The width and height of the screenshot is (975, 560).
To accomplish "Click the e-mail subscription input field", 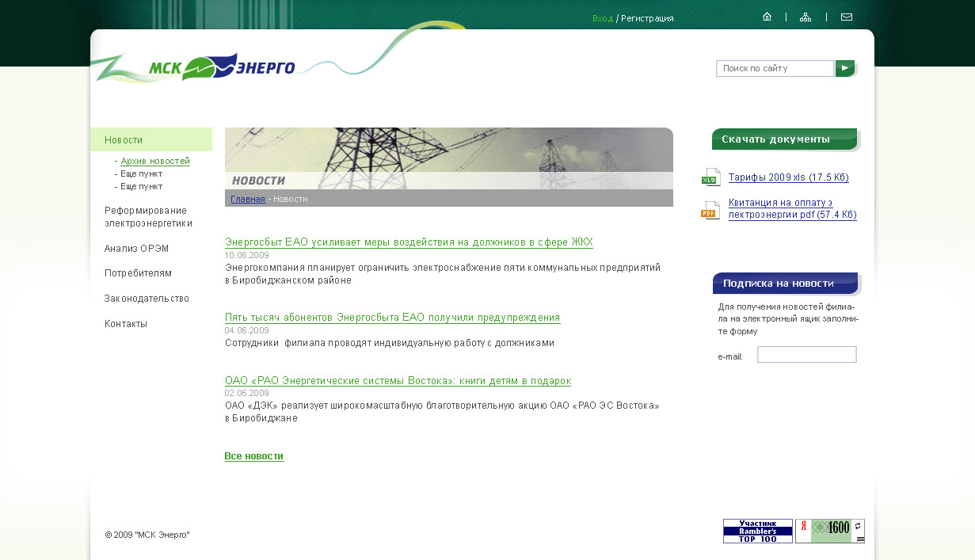I will 807,355.
